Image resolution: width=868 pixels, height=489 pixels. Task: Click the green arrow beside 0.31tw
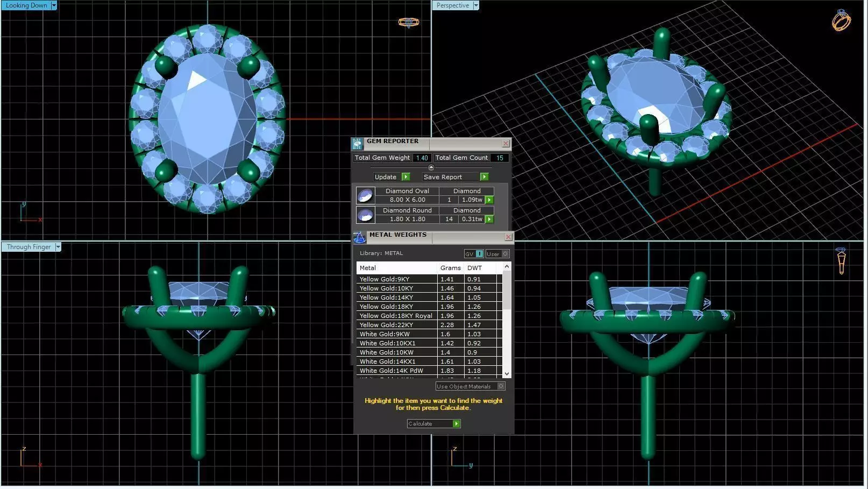(489, 219)
